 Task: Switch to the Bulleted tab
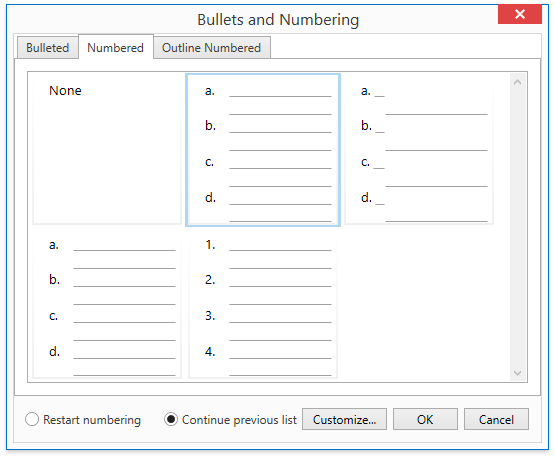click(x=47, y=48)
